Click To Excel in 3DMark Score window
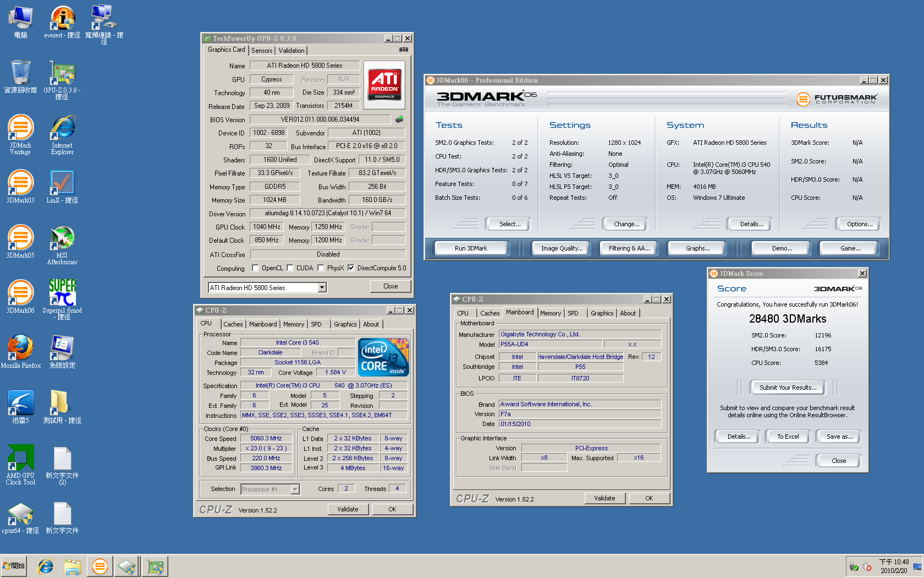The image size is (924, 578). (788, 437)
